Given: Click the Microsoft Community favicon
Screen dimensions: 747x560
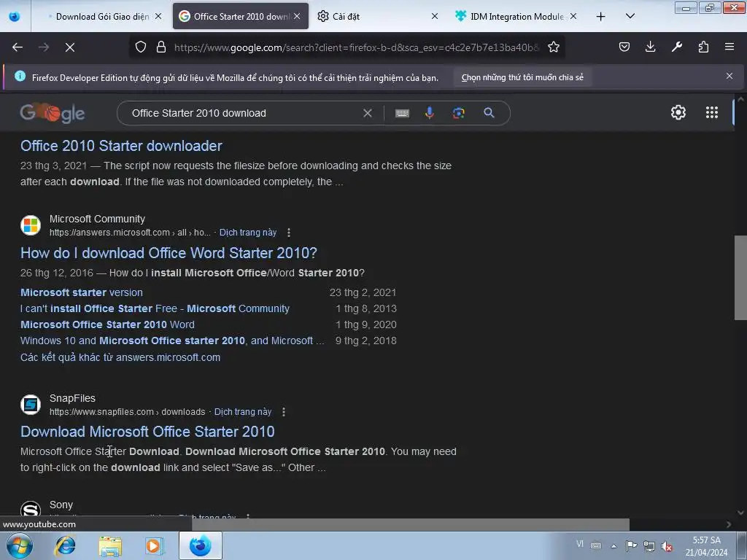Looking at the screenshot, I should [31, 225].
